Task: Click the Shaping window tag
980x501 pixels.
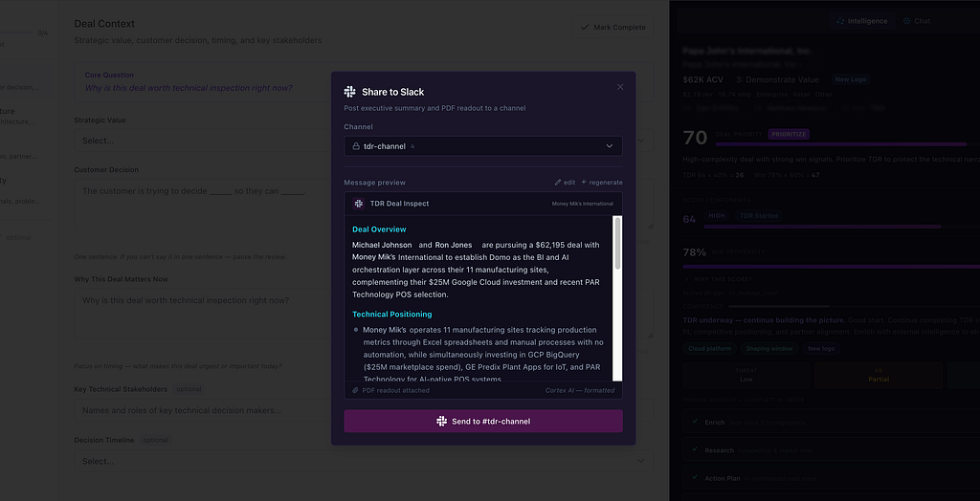Action: pos(768,349)
